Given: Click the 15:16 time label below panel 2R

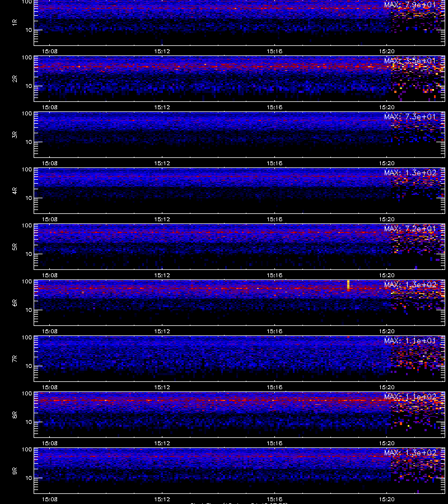Looking at the screenshot, I should (x=274, y=107).
